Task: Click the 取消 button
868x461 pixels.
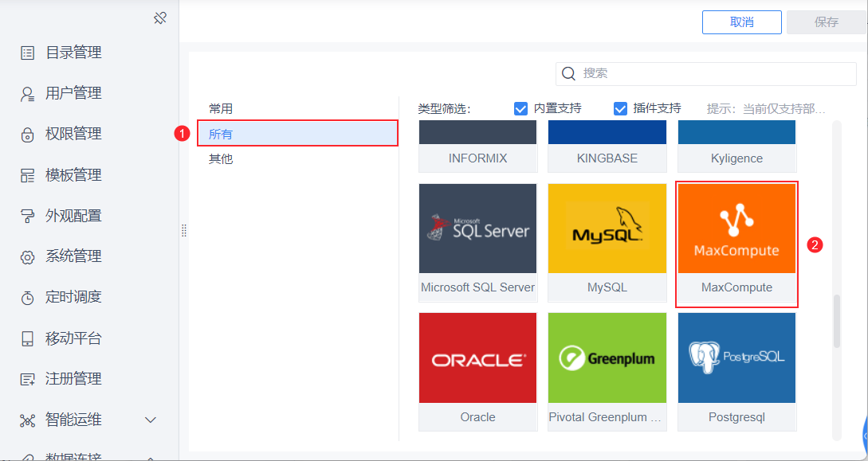Action: tap(742, 22)
